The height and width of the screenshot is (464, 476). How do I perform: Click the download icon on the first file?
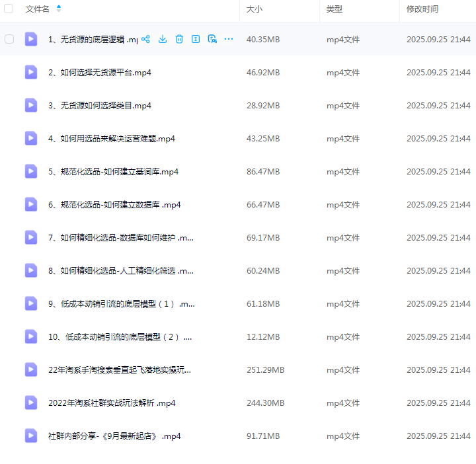[163, 39]
